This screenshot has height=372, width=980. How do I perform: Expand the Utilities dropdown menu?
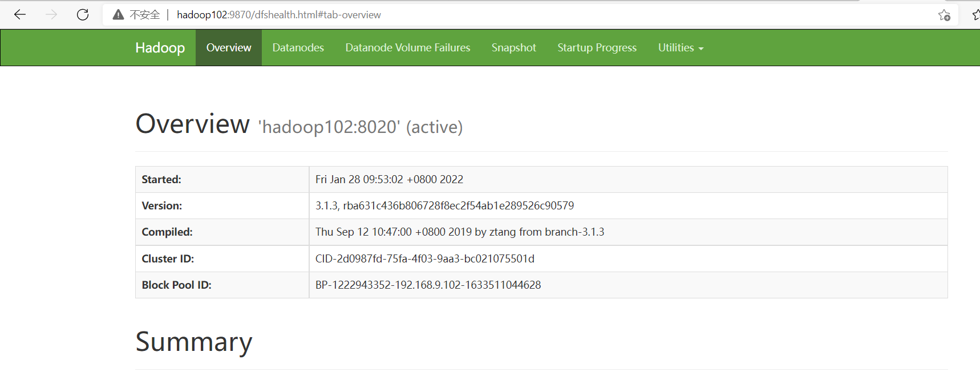click(680, 48)
